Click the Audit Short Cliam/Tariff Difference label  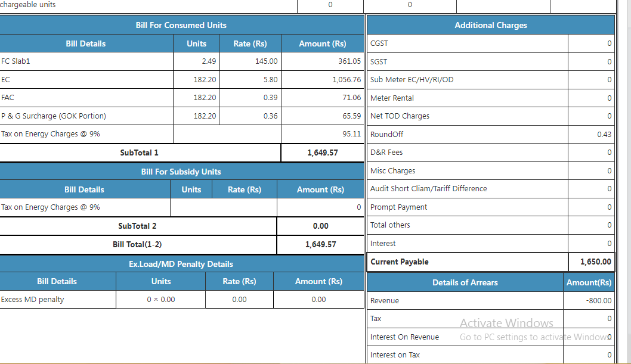pos(428,189)
